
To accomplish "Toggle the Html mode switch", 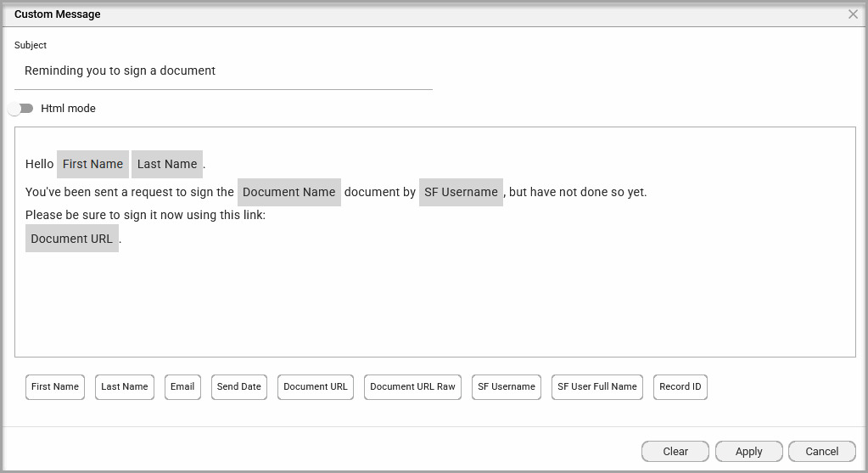I will tap(21, 109).
